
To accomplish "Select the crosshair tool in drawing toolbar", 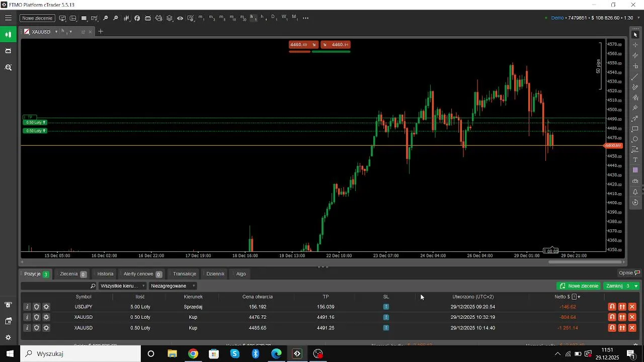I will (635, 45).
